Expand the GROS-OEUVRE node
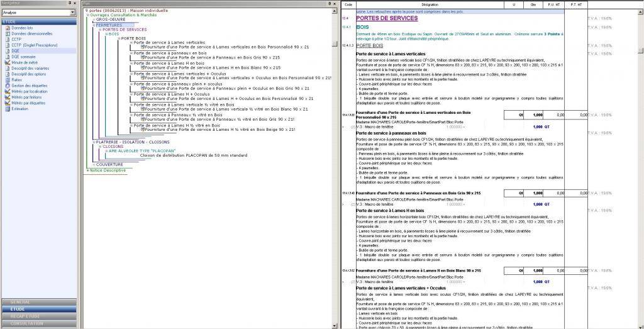 point(94,20)
